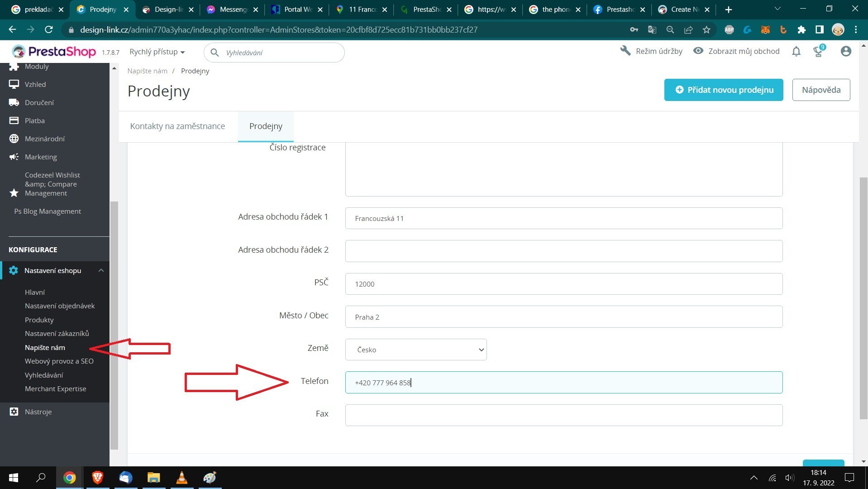868x489 pixels.
Task: Collapse the Nastavení eshopu submenu
Action: [x=101, y=270]
